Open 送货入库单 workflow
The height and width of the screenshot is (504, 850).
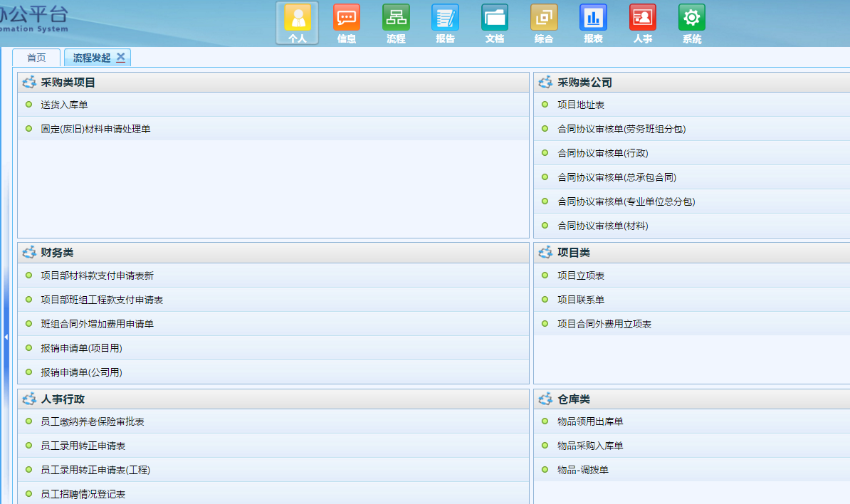[64, 105]
